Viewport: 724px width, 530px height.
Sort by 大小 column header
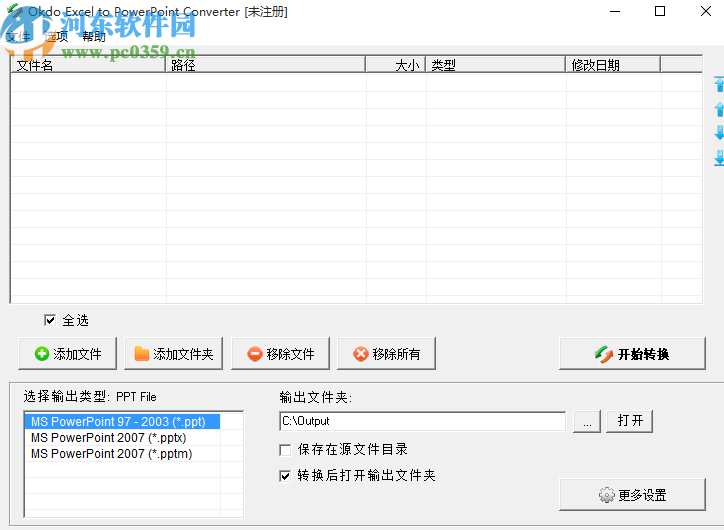(396, 65)
